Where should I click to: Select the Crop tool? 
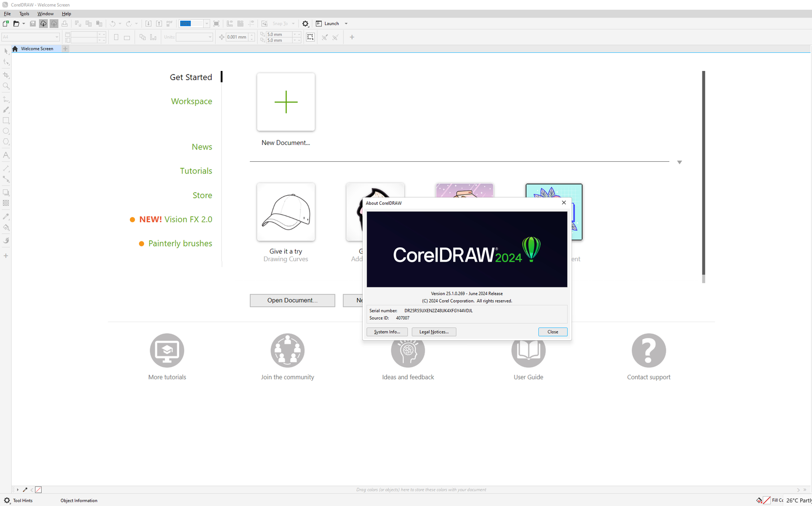(x=6, y=75)
